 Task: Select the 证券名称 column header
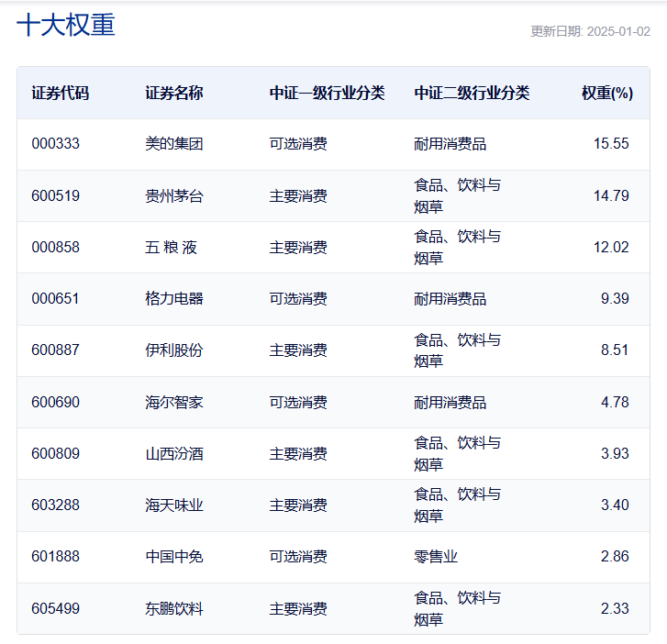click(x=174, y=94)
